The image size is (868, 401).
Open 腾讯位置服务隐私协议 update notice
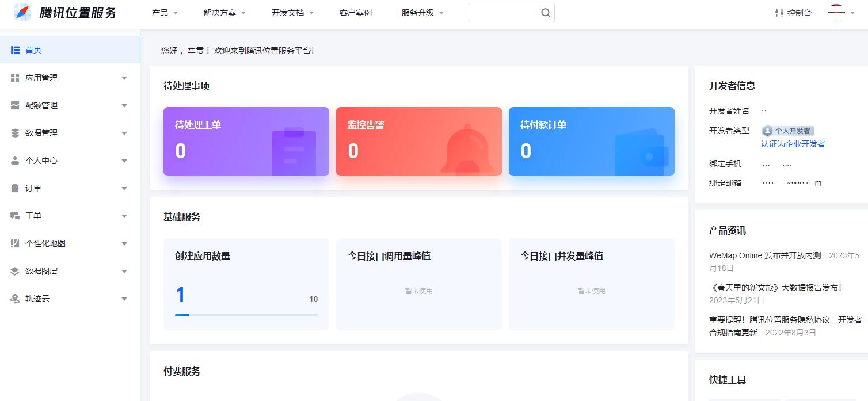(786, 326)
